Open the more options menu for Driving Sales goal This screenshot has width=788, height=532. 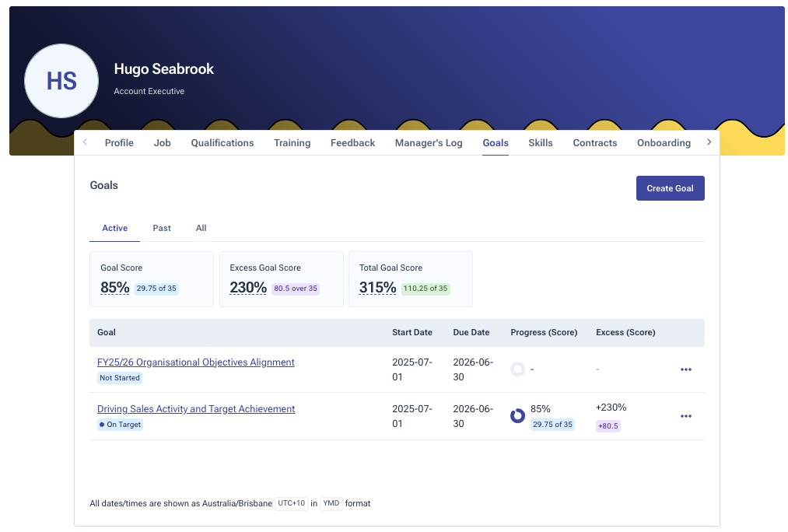pyautogui.click(x=685, y=416)
